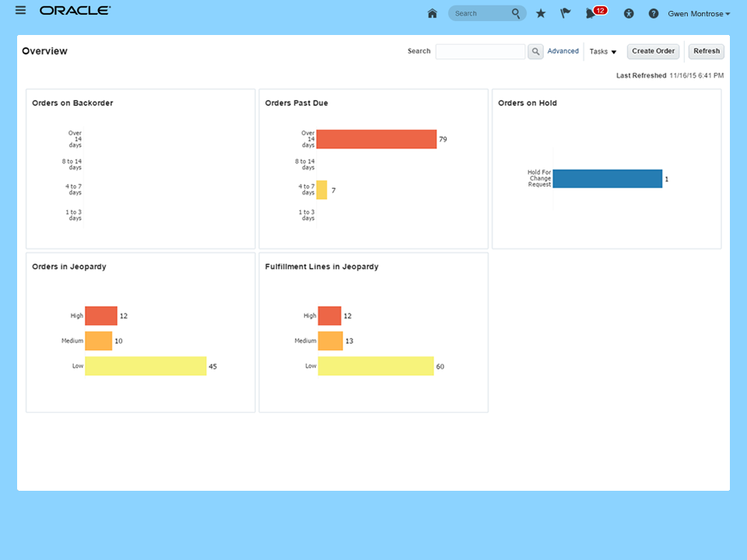Focus the Overview Search input field
Viewport: 747px width, 560px height.
click(x=480, y=51)
